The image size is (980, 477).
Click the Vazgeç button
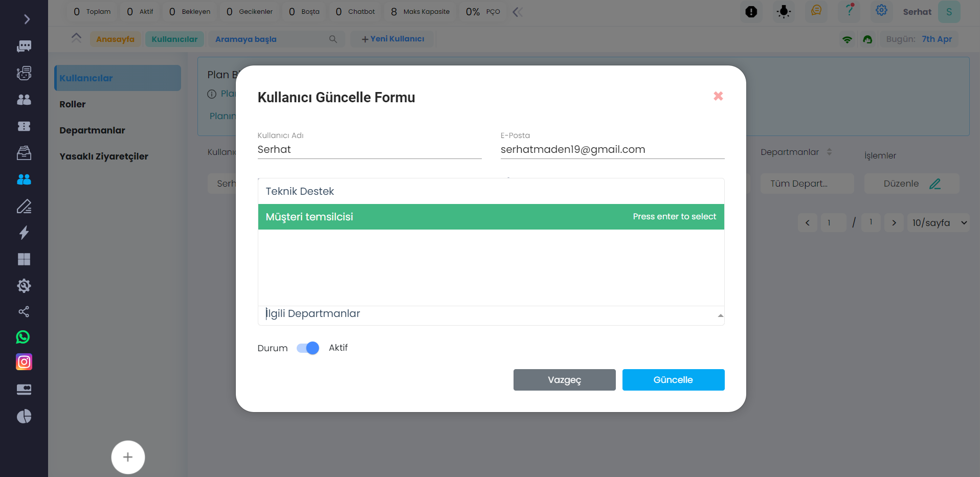pyautogui.click(x=564, y=380)
